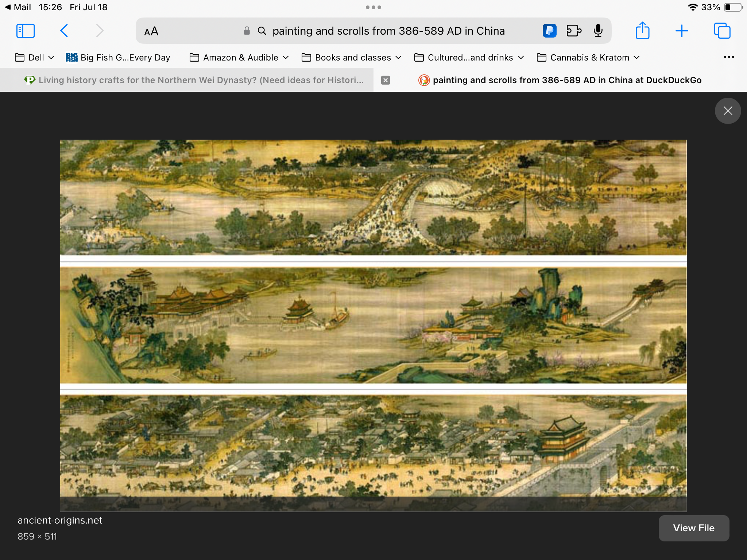
Task: Tap the battery status indicator
Action: 733,7
